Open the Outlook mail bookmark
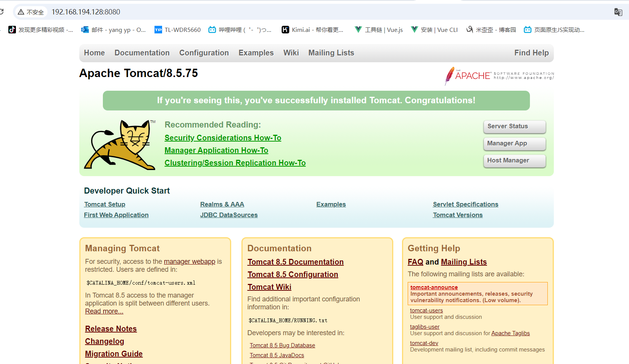This screenshot has height=364, width=629. click(114, 30)
